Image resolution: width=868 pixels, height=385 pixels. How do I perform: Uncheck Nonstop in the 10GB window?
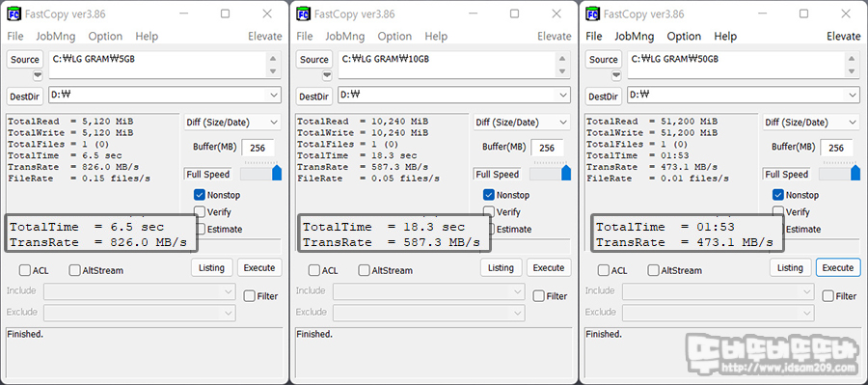tap(489, 195)
